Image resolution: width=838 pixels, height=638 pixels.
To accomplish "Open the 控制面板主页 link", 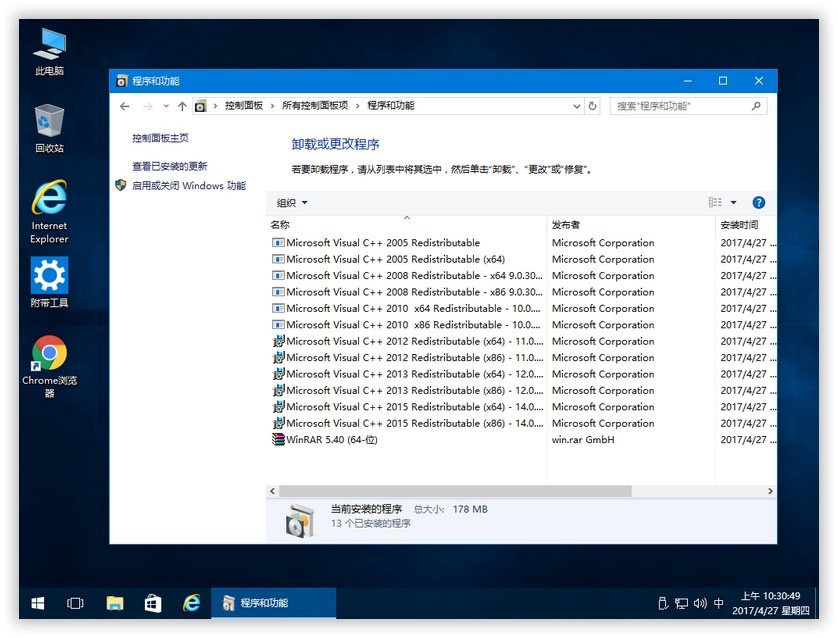I will (160, 138).
